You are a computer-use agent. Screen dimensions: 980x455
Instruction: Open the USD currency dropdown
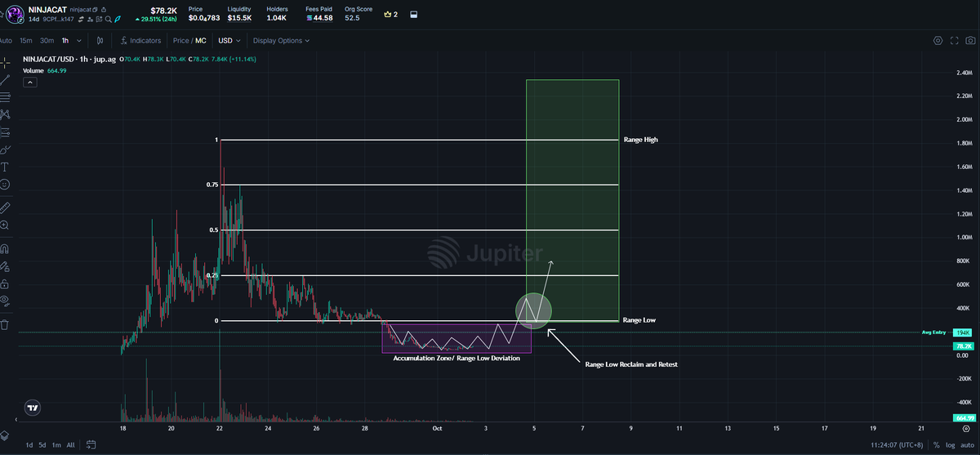tap(229, 40)
